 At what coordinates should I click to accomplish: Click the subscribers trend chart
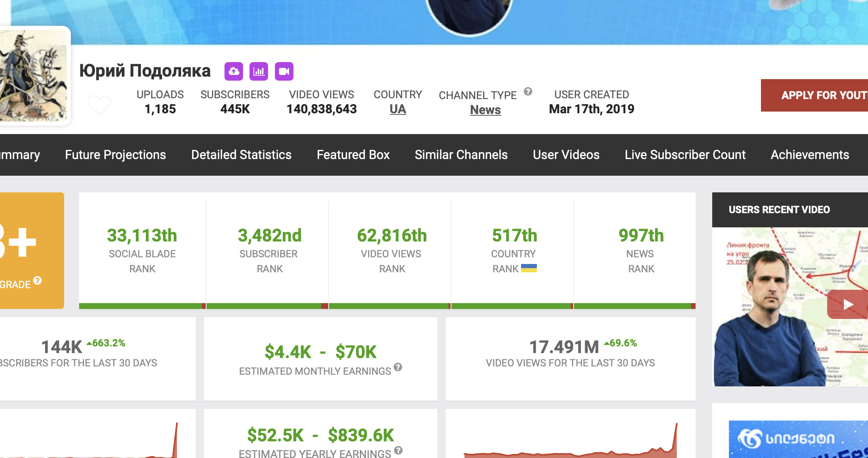click(90, 441)
